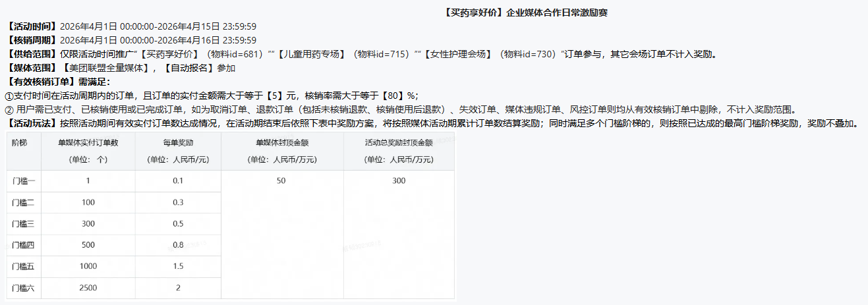Viewport: 868px width, 305px height.
Task: Select the 每单奖励 column header
Action: coord(178,142)
